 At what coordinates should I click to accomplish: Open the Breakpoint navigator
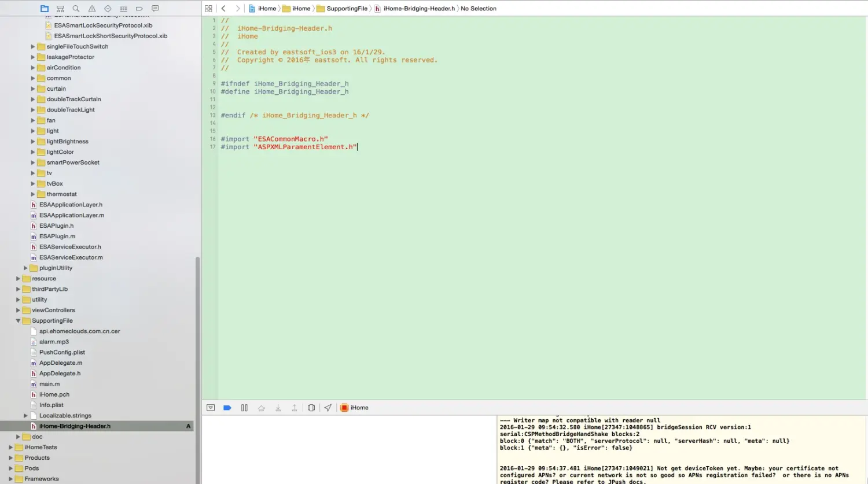pos(139,9)
